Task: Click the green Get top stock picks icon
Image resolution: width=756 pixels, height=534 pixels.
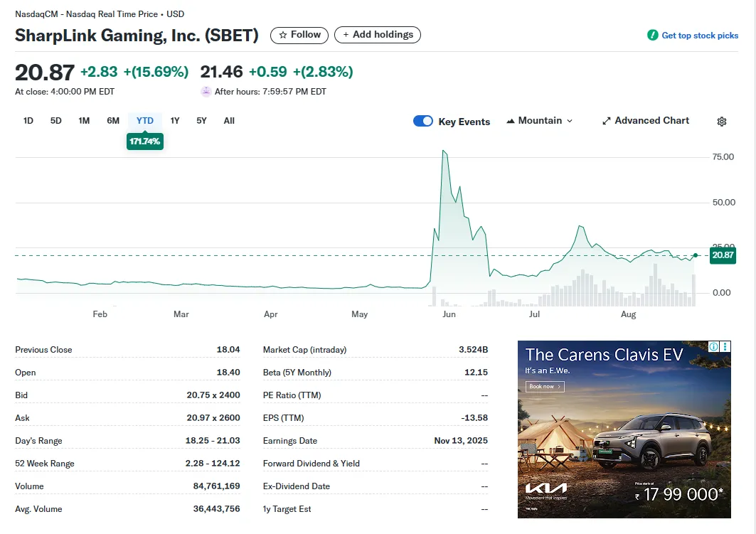Action: coord(652,36)
